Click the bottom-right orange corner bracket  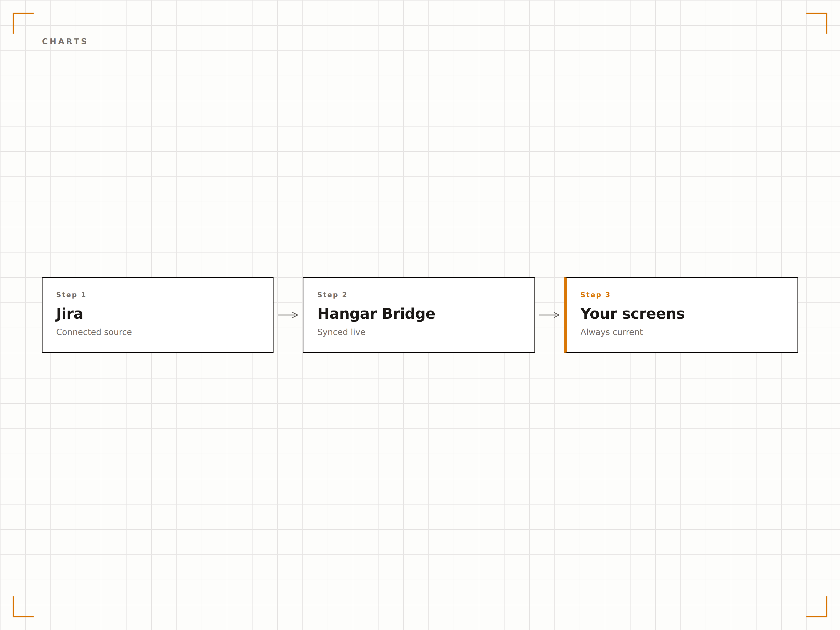point(816,606)
